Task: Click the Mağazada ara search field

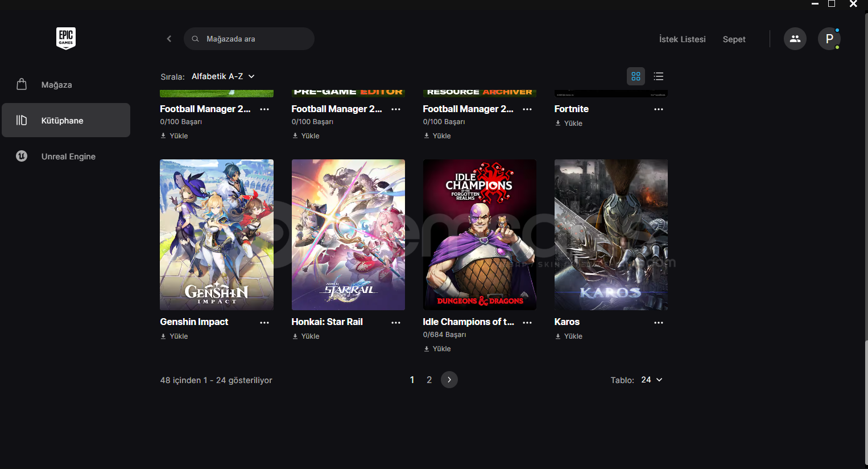Action: tap(249, 39)
